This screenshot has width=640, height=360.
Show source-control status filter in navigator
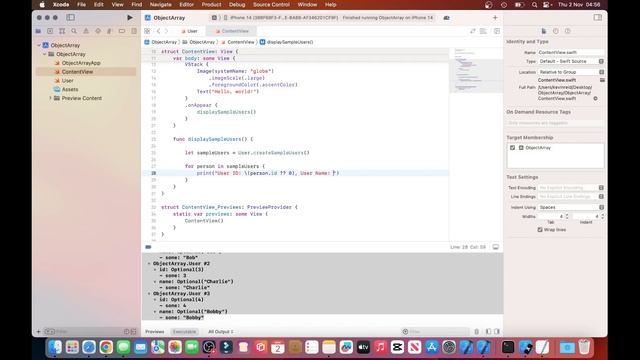(x=133, y=331)
